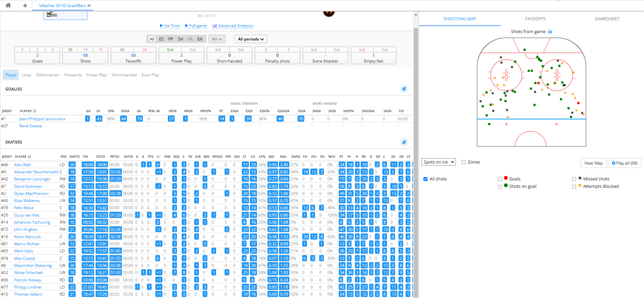Sort goalies using the Player sort icon
The image size is (644, 298).
click(x=35, y=111)
